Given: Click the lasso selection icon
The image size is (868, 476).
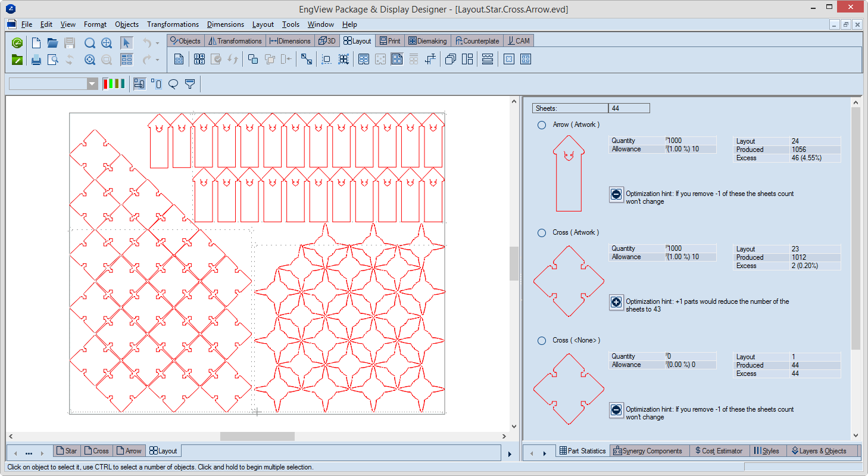Looking at the screenshot, I should click(x=173, y=84).
